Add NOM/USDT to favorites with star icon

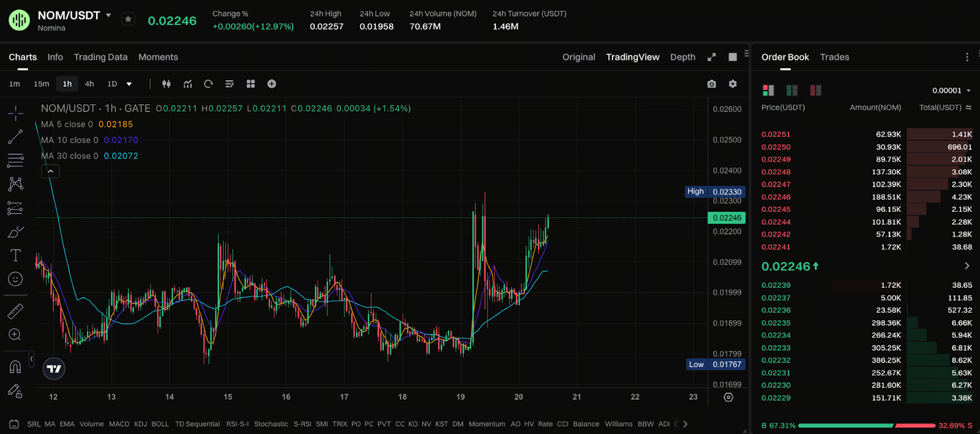128,20
